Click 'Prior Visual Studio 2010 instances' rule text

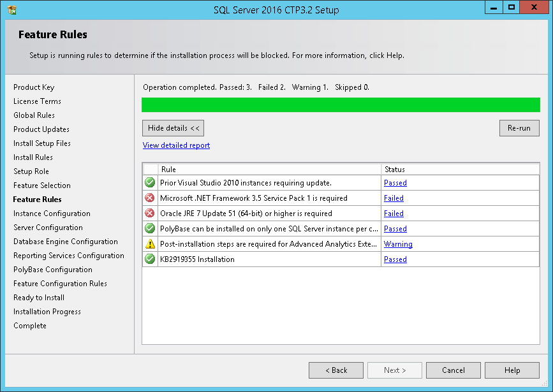pyautogui.click(x=246, y=183)
